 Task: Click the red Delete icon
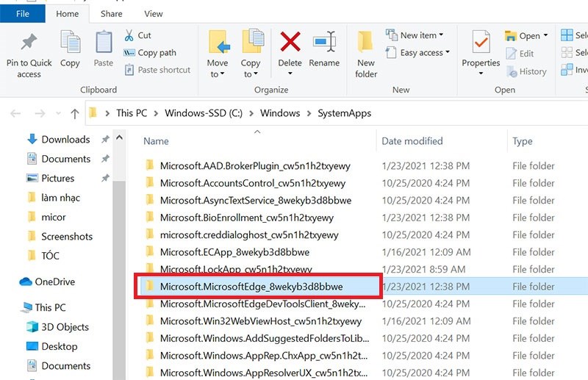point(290,42)
